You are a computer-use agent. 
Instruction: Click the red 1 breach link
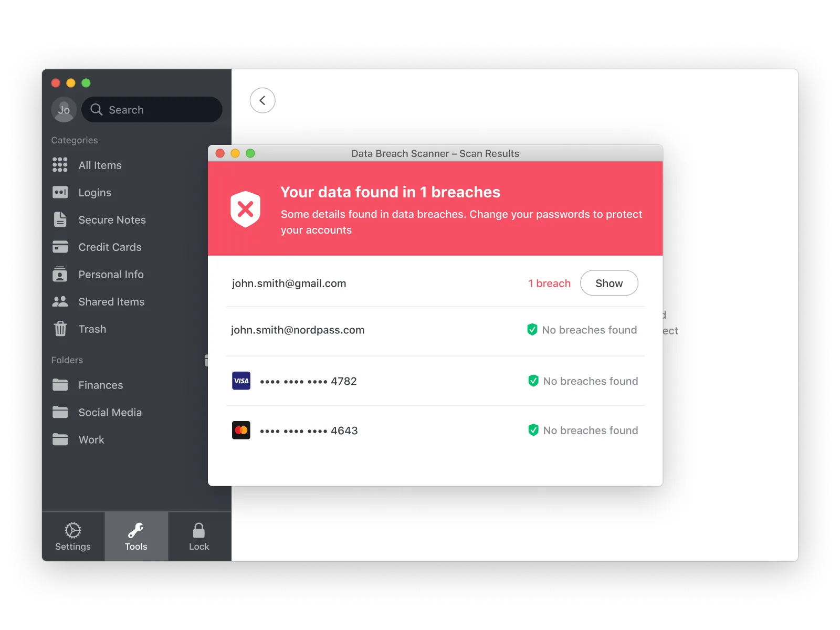click(x=549, y=283)
